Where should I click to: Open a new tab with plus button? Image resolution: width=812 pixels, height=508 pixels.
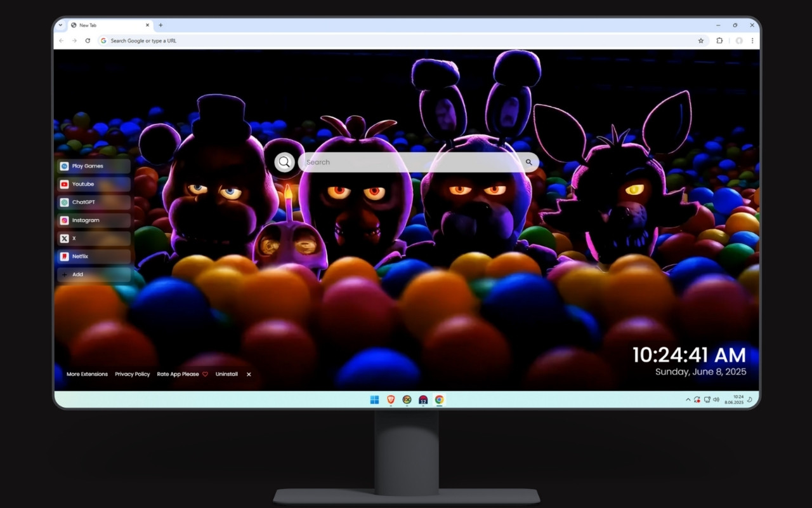click(x=160, y=25)
